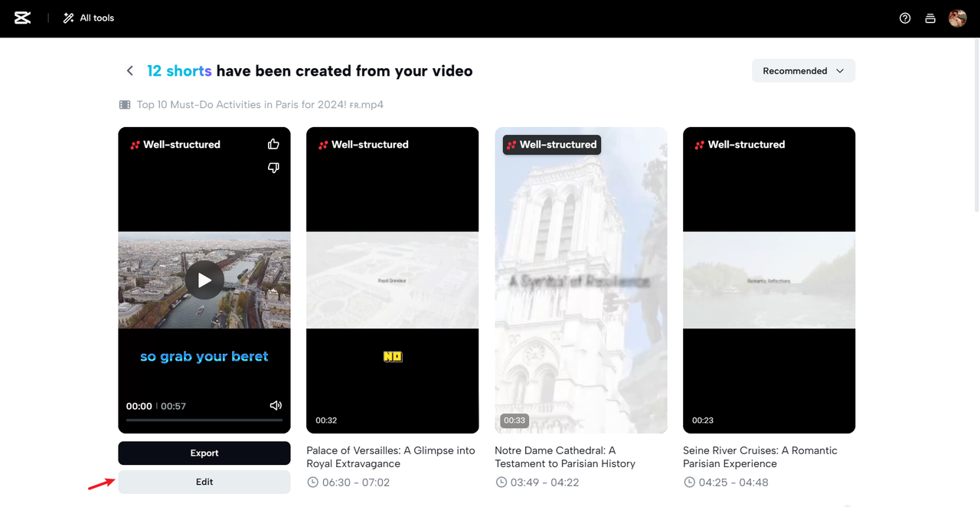Mute the first short's audio
980x507 pixels.
pyautogui.click(x=276, y=406)
